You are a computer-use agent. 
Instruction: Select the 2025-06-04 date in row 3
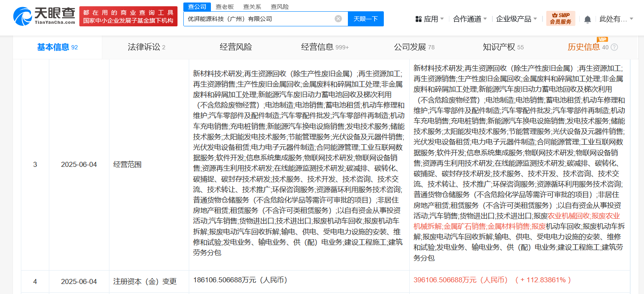tap(79, 165)
